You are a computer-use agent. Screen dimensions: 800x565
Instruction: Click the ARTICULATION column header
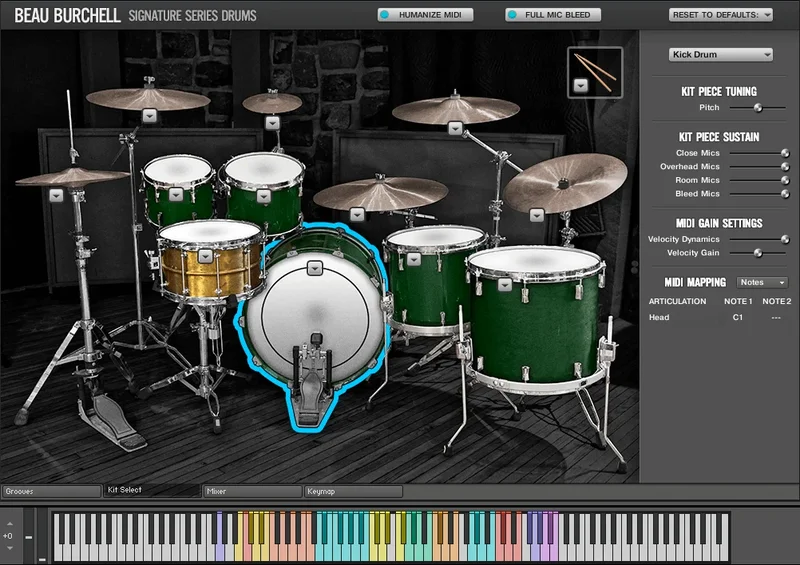(678, 302)
